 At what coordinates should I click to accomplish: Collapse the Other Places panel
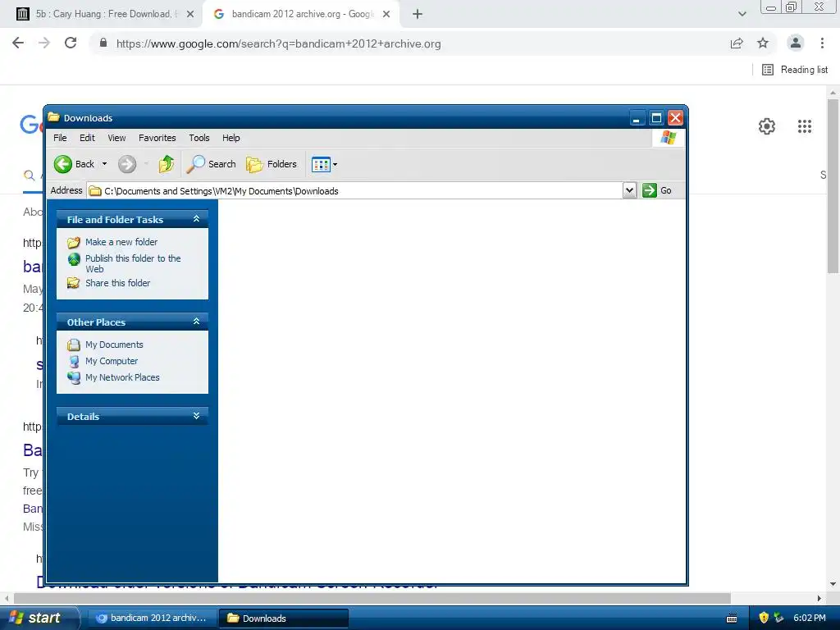(196, 322)
